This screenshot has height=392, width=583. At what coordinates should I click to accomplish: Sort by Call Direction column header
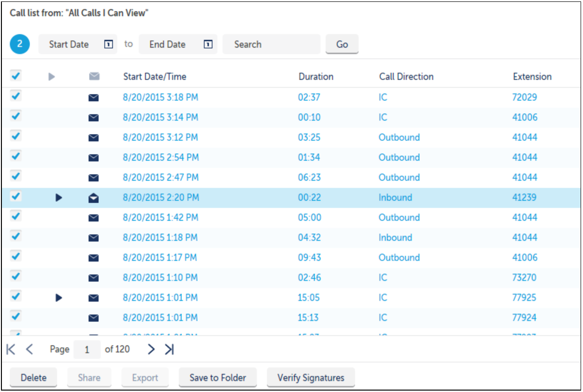click(x=406, y=77)
